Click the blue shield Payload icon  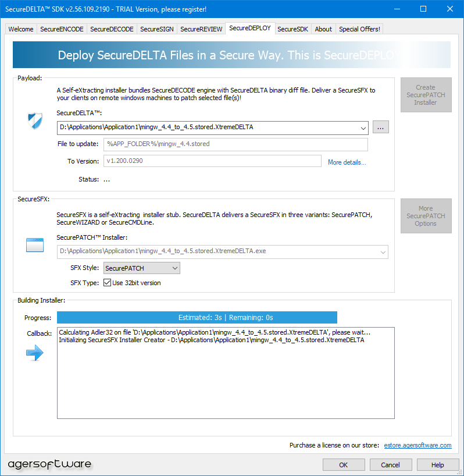35,121
